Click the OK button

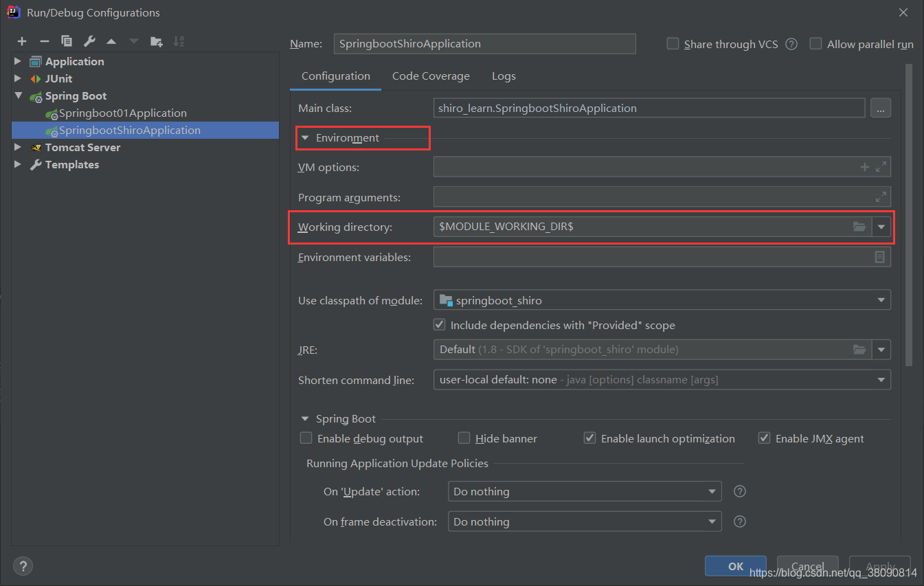tap(736, 566)
